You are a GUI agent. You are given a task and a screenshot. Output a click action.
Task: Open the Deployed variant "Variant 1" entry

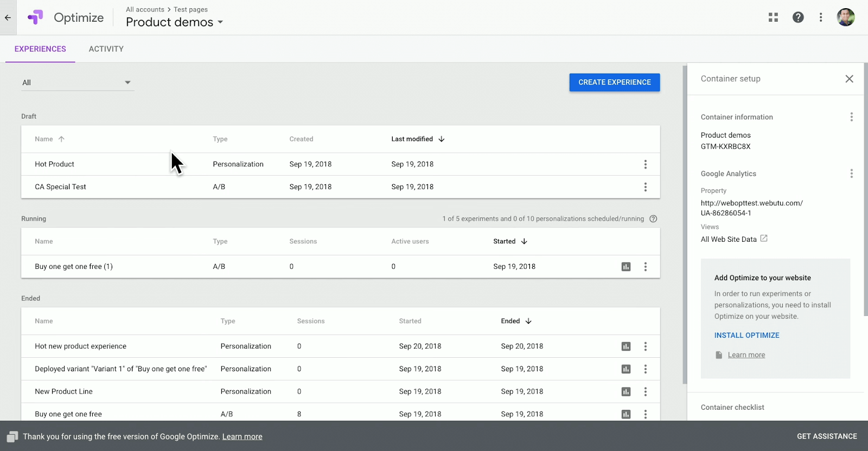120,369
